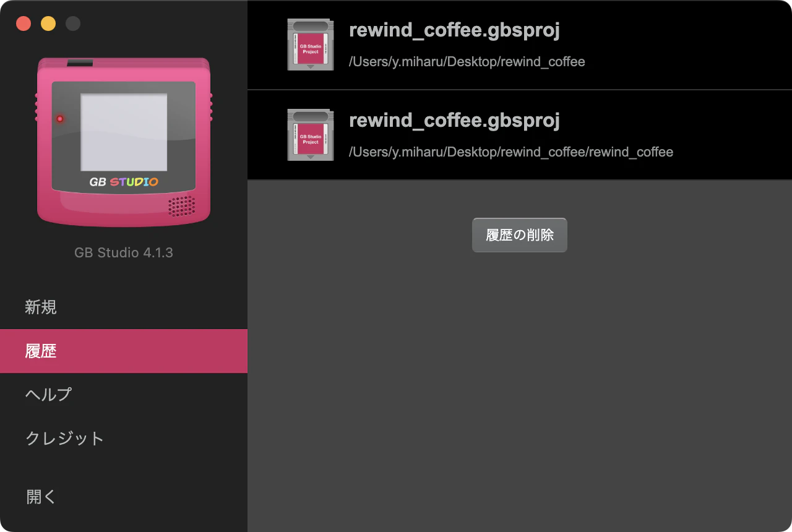Viewport: 792px width, 532px height.
Task: Open the ヘルプ (Help) section
Action: (124, 395)
